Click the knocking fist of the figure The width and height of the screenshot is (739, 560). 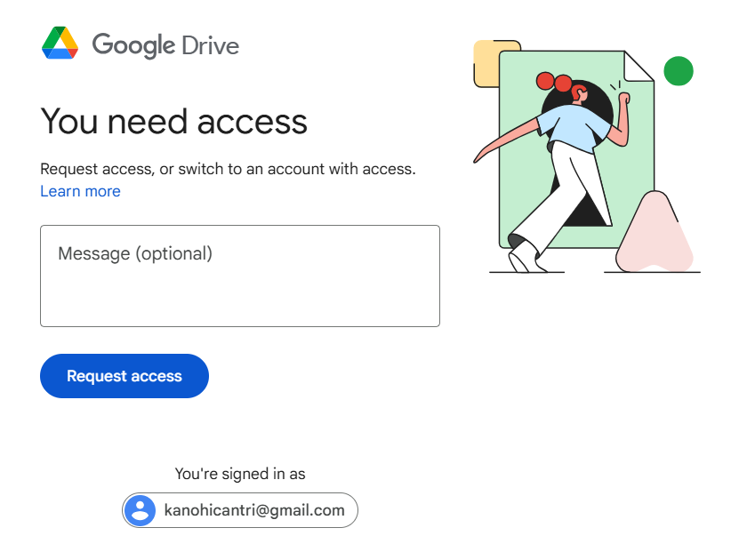(623, 99)
